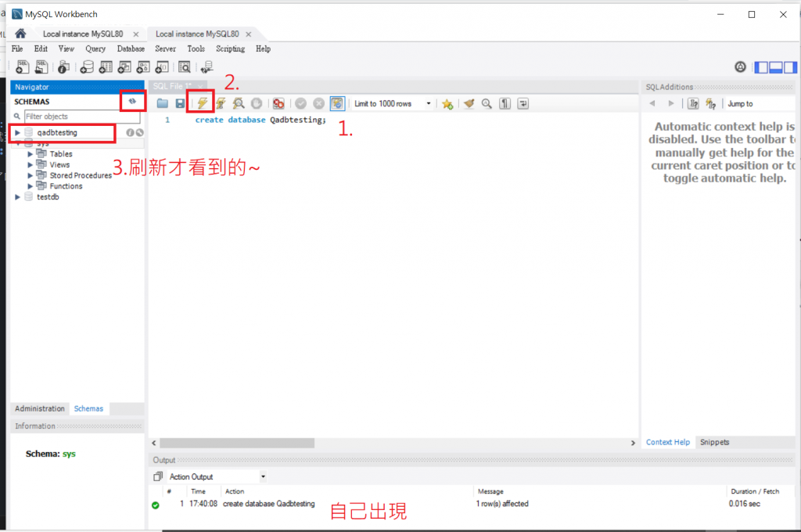
Task: Select the second Local instance MySQL80 connection tab
Action: 197,34
